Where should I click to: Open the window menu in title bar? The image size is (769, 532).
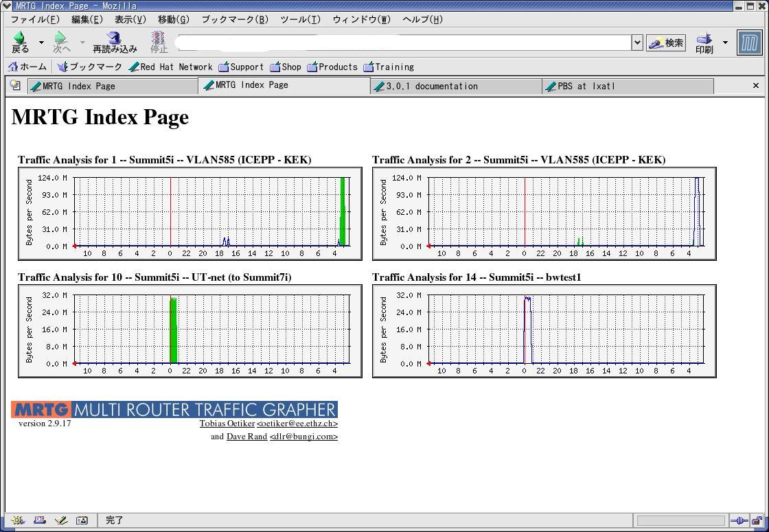tap(6, 6)
